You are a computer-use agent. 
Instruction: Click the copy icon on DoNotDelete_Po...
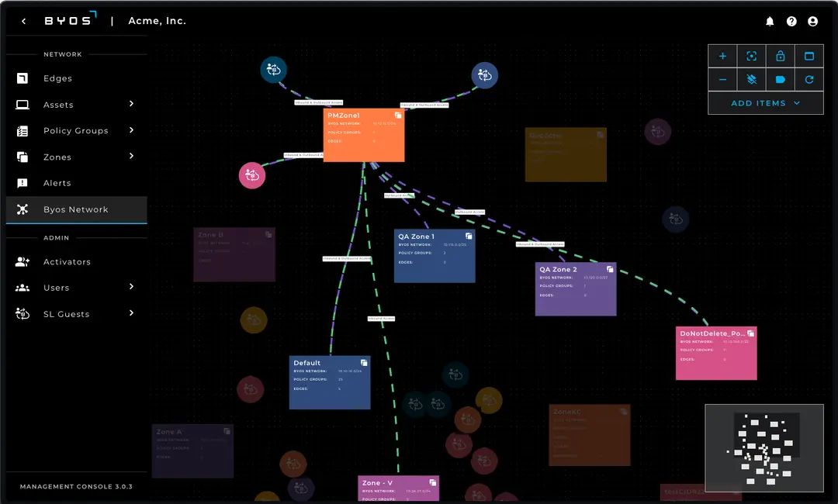[x=751, y=333]
